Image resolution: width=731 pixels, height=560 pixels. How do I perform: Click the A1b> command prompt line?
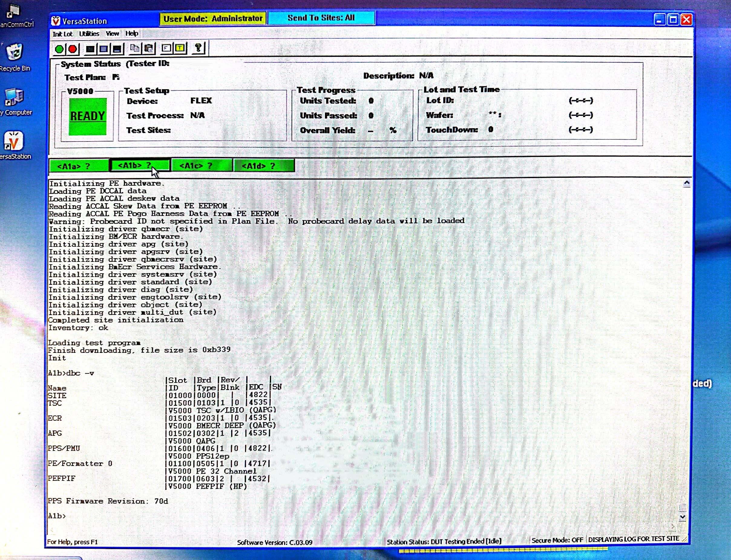[57, 516]
